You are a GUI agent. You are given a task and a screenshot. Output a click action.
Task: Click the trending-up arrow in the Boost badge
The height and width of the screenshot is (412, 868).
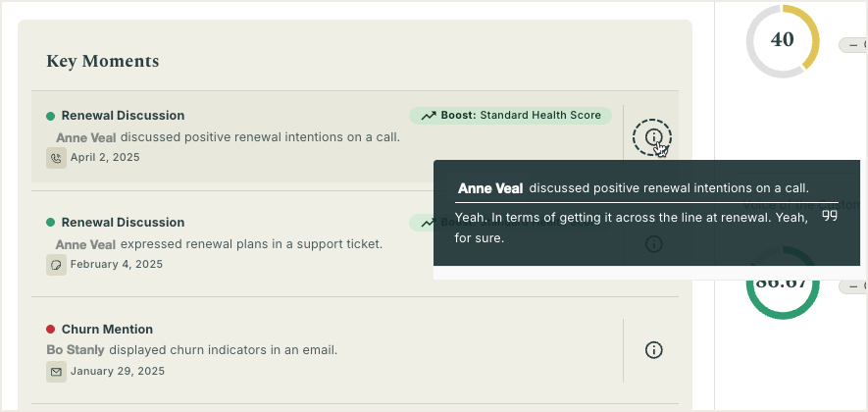429,116
